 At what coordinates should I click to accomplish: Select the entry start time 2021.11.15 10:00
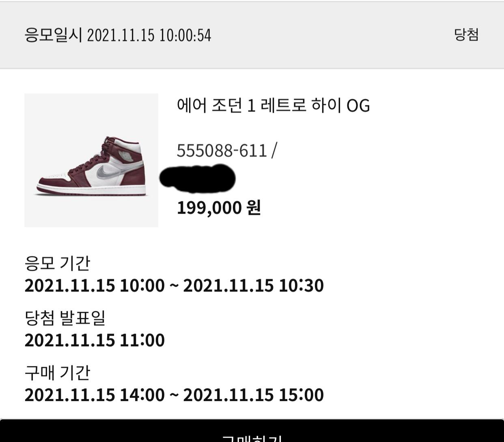point(95,285)
